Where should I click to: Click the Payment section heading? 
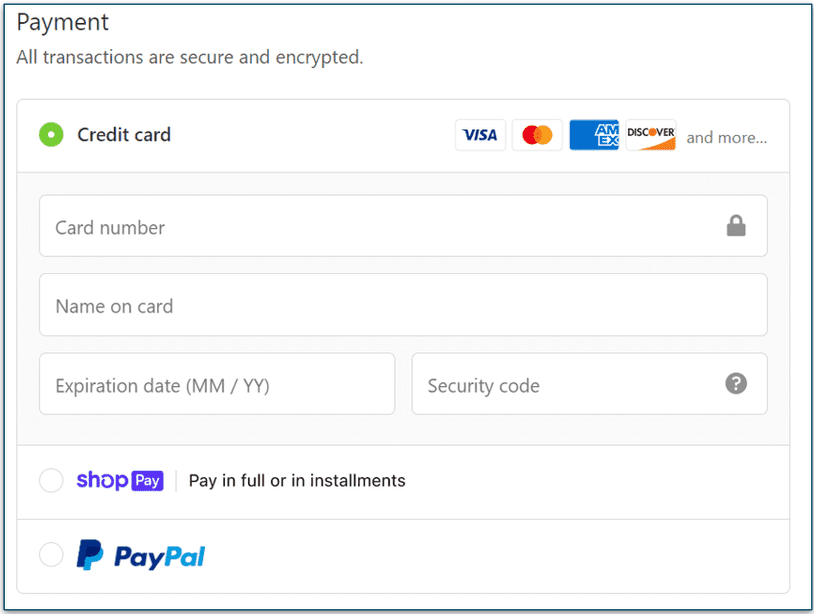(62, 22)
